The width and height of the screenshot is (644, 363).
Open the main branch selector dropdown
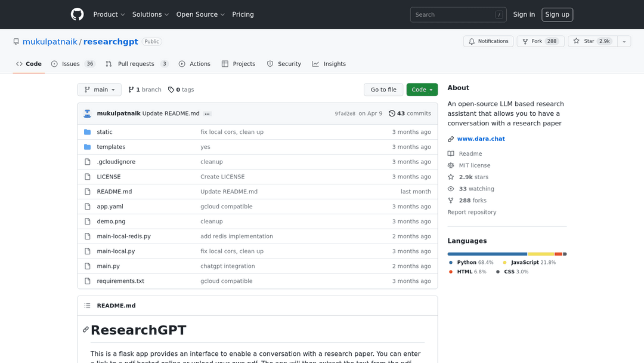[100, 90]
